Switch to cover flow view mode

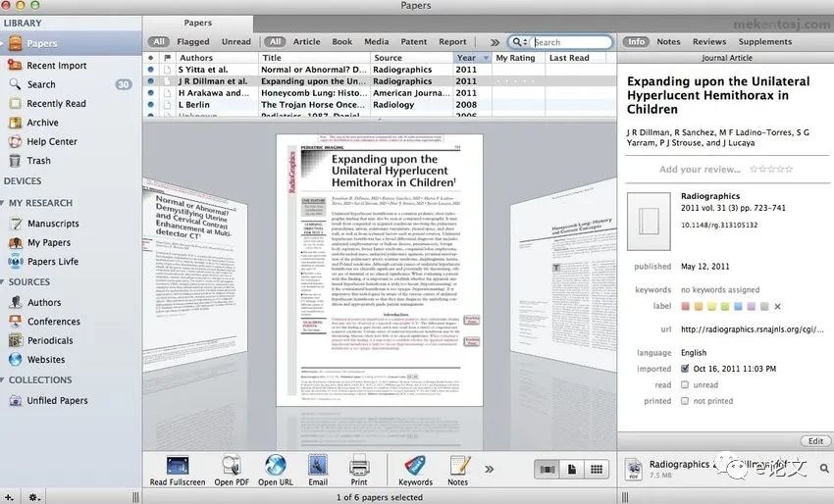[547, 470]
